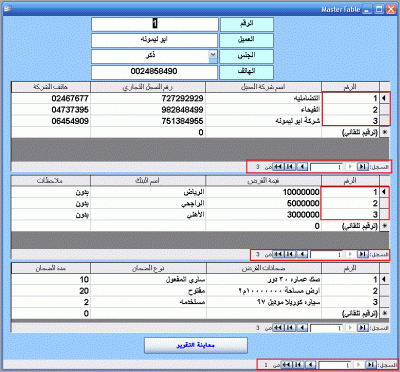The image size is (400, 372).
Task: Click guarantee cell سياره كورولا موديل
Action: tap(264, 302)
